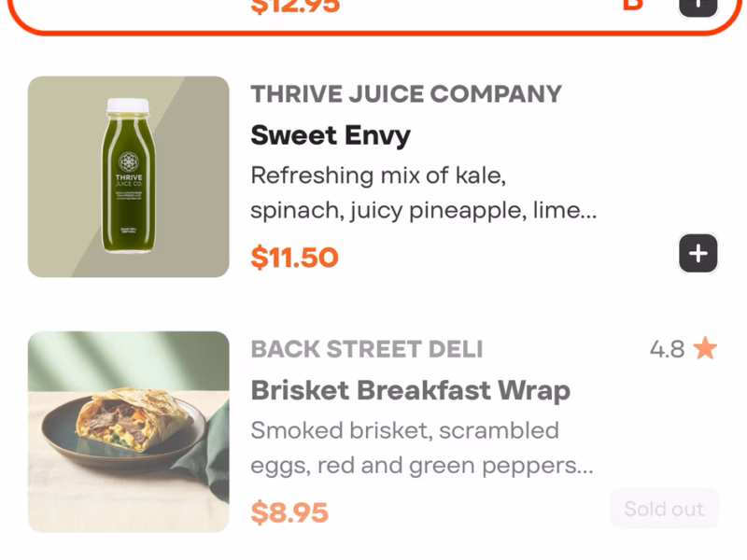Screen dimensions: 747x560
Task: Select the Brisket Breakfast Wrap title
Action: tap(410, 390)
